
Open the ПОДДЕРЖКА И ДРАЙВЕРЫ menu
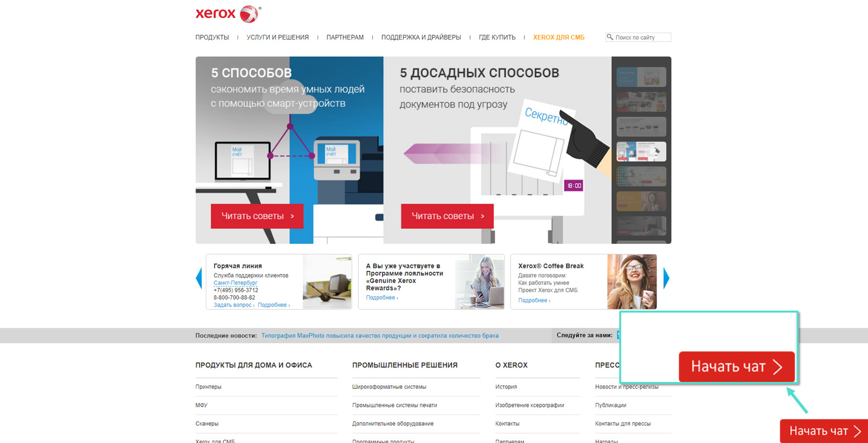point(421,37)
